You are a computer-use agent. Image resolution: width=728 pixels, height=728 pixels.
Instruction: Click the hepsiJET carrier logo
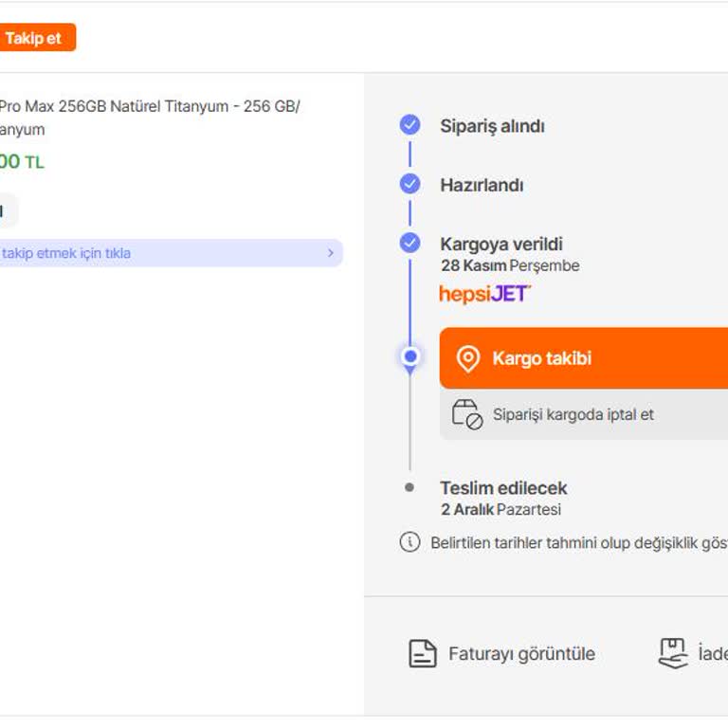tap(484, 294)
